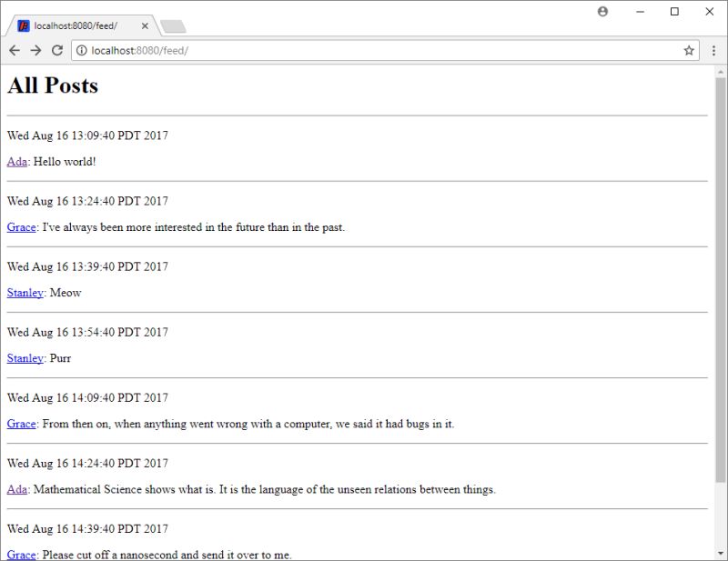Open the Chrome three-dot menu

coord(713,52)
